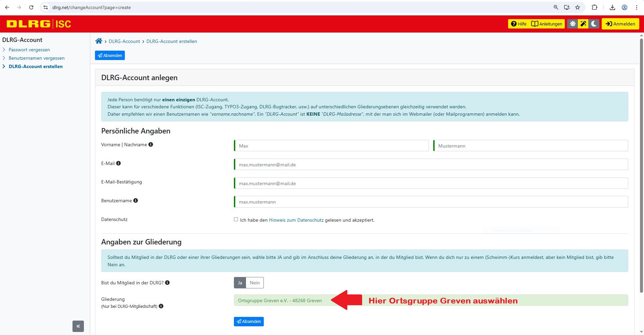Viewport: 644px width, 335px height.
Task: Switch to light theme sun icon
Action: (573, 24)
